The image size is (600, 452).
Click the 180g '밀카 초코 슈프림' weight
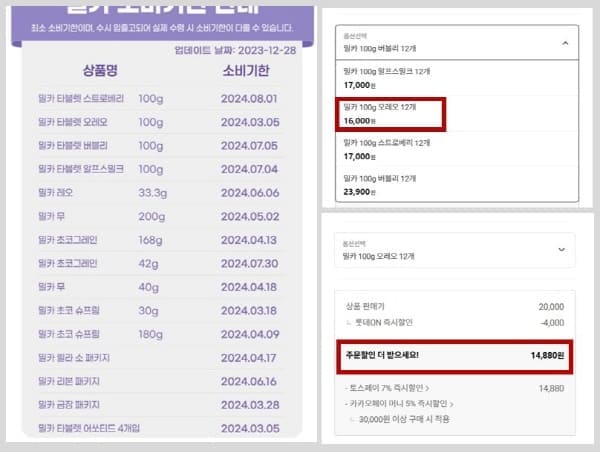[x=150, y=335]
